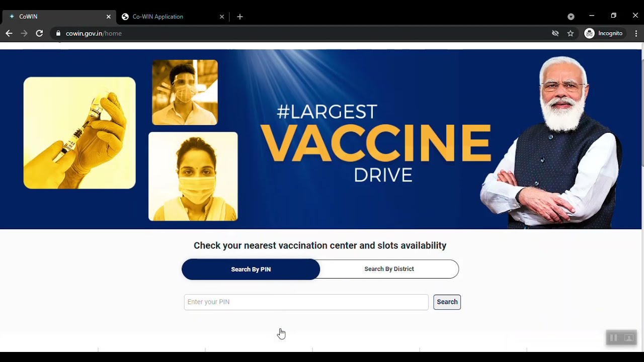The height and width of the screenshot is (362, 644).
Task: Open the Incognito profile indicator
Action: (x=604, y=33)
